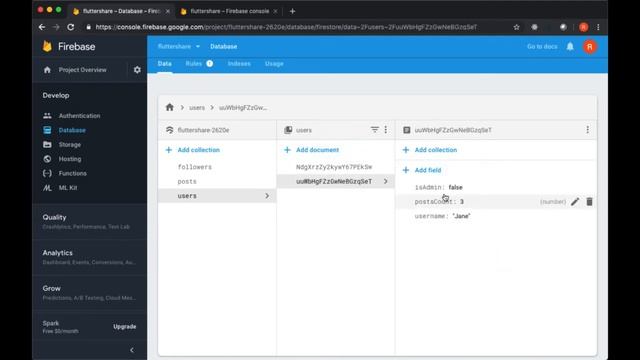The image size is (640, 360).
Task: Open project settings gear icon
Action: 137,70
